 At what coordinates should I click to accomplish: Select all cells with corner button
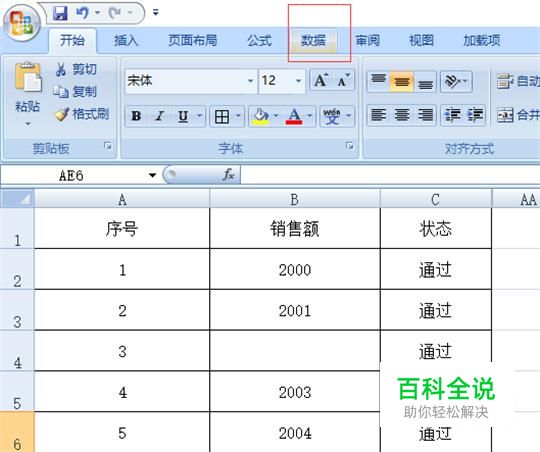coord(17,199)
